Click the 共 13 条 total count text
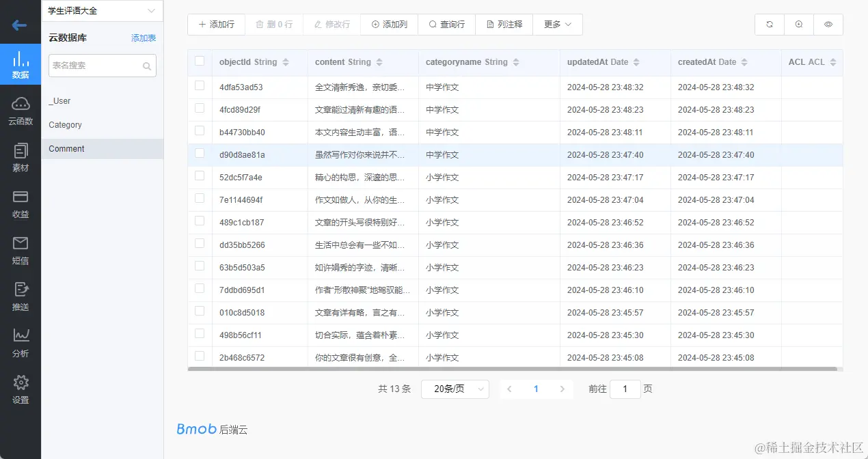 coord(394,389)
